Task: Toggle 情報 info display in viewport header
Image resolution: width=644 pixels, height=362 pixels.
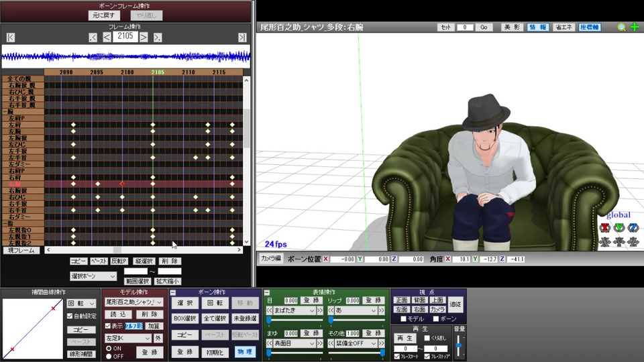Action: coord(537,27)
